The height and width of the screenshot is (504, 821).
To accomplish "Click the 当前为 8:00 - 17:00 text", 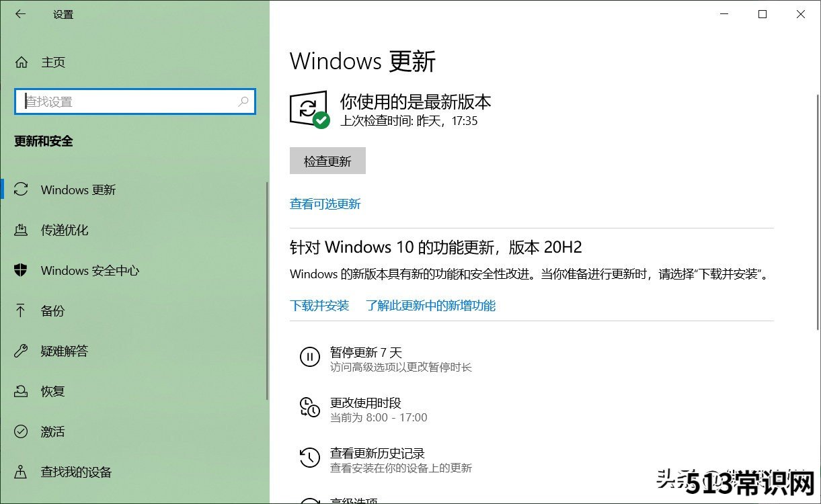I will [379, 417].
